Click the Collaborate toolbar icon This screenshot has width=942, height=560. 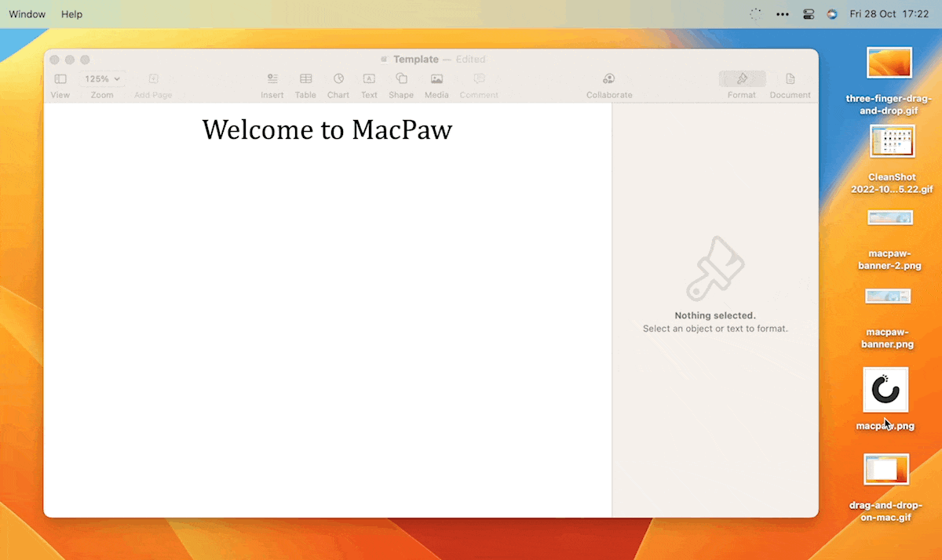(x=609, y=79)
